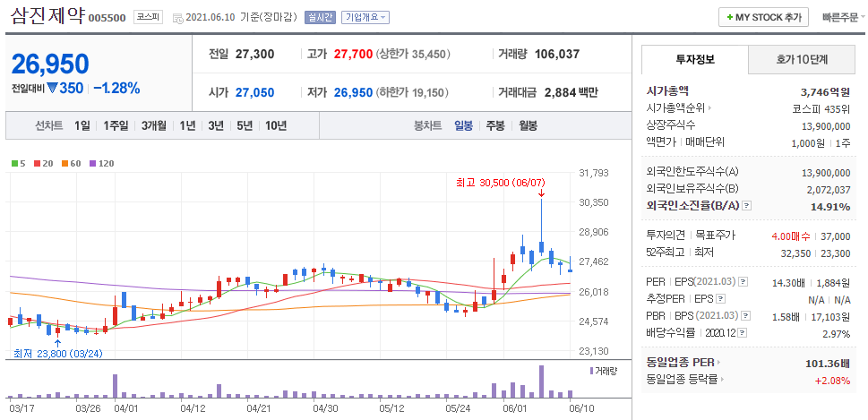Screen dimensions: 868x420
Task: Click the blue down-triangle beside 350
Action: click(53, 89)
